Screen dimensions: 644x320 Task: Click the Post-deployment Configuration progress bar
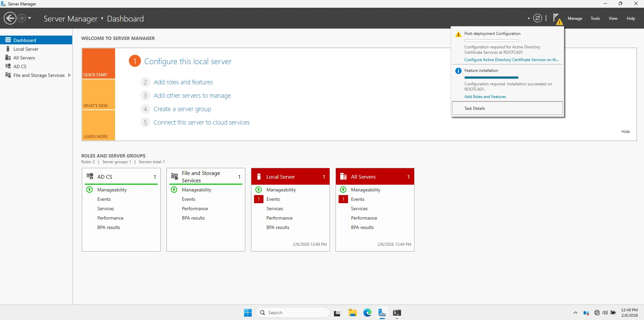point(491,41)
